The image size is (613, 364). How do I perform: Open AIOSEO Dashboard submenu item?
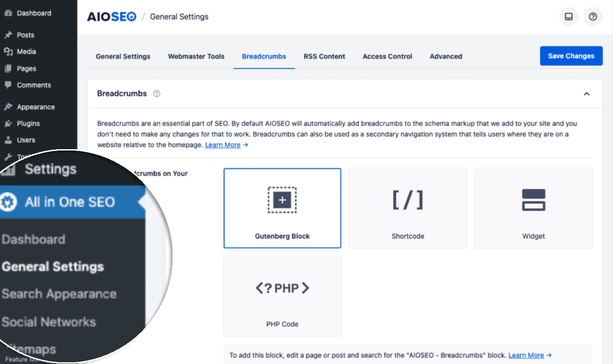coord(33,239)
